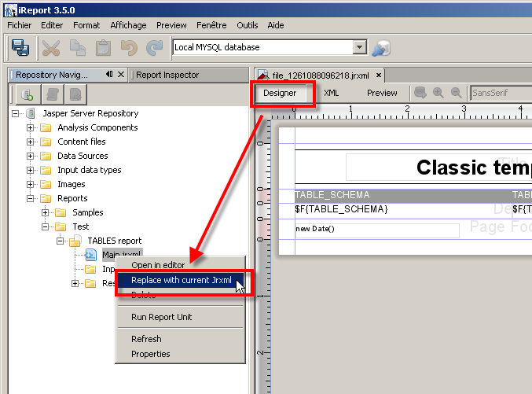This screenshot has width=532, height=394.
Task: Open the report query database icon
Action: click(420, 92)
